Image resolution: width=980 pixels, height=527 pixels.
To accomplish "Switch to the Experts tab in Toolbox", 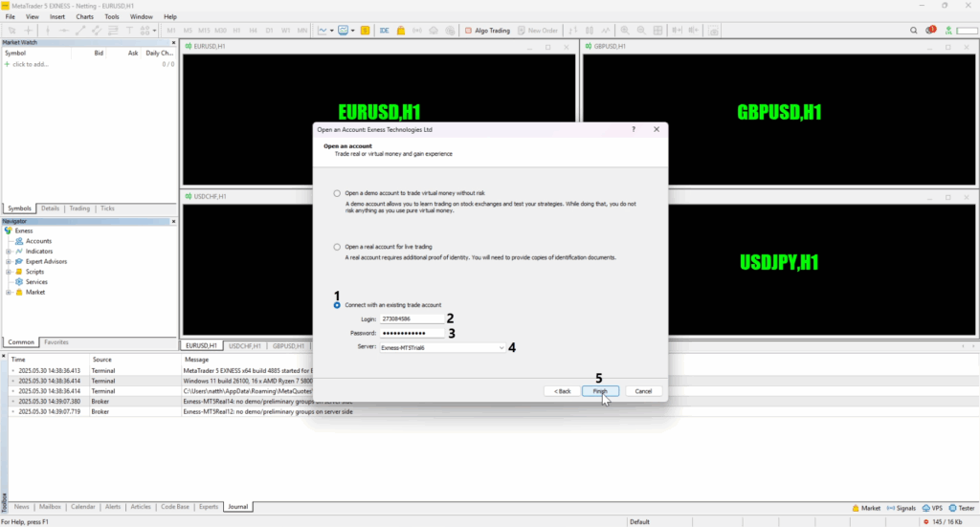I will coord(208,507).
